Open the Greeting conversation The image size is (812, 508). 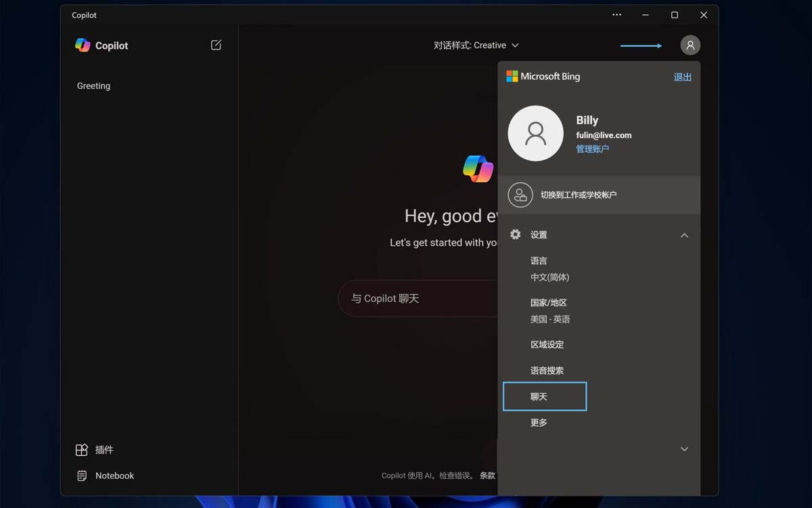pos(93,86)
